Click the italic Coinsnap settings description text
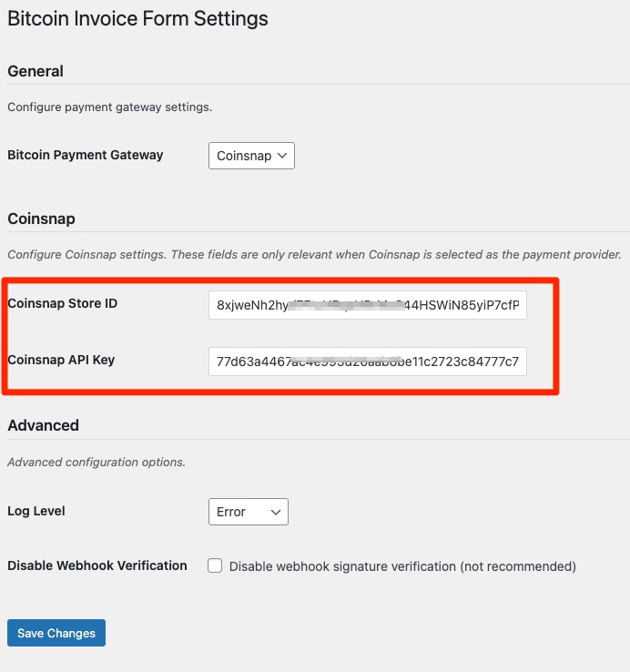The width and height of the screenshot is (630, 672). tap(314, 254)
